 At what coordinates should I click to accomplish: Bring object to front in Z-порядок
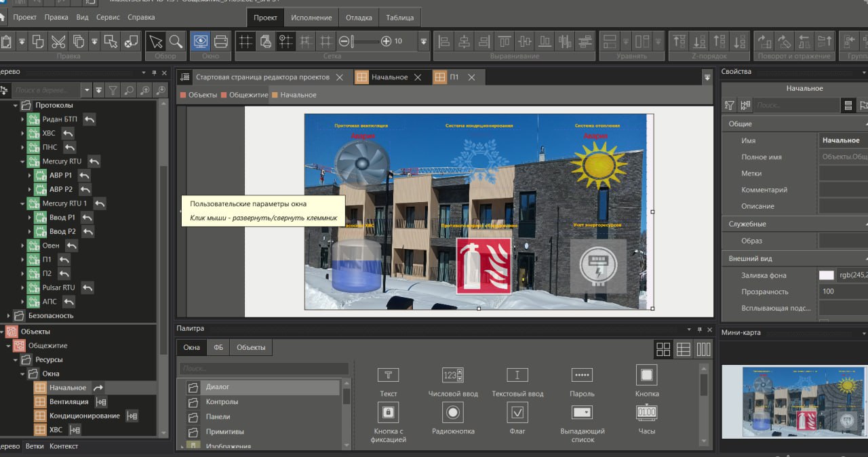(679, 41)
